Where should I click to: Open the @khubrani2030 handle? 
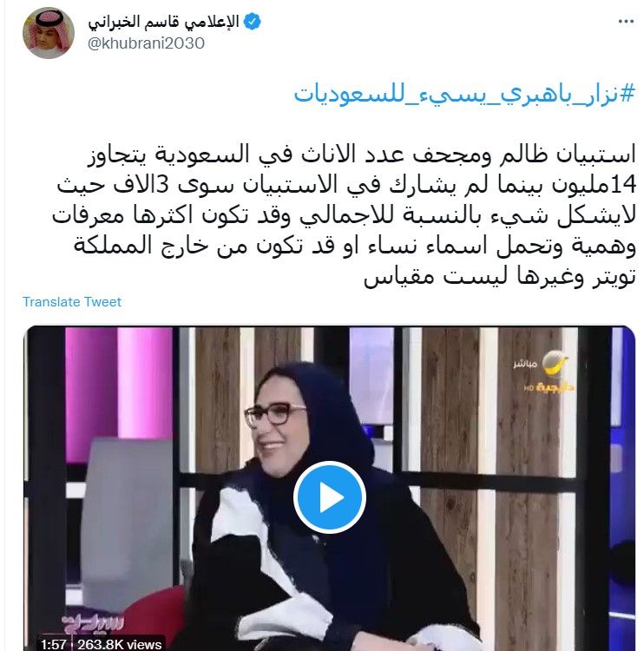click(146, 43)
